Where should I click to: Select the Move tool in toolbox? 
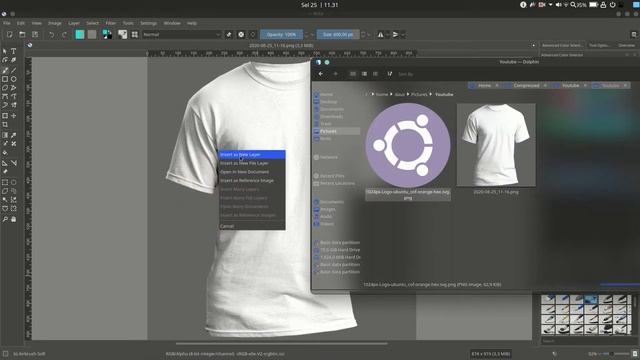(x=13, y=116)
